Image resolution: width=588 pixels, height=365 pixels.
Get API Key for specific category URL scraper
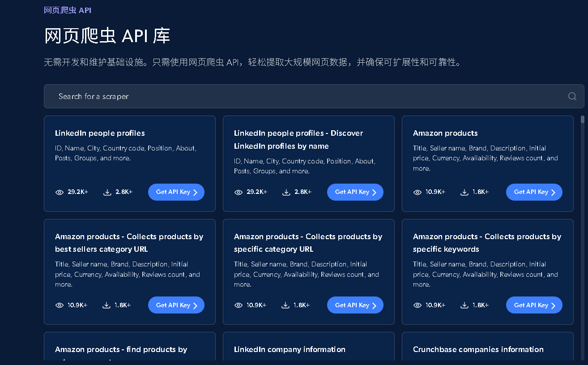(x=355, y=305)
